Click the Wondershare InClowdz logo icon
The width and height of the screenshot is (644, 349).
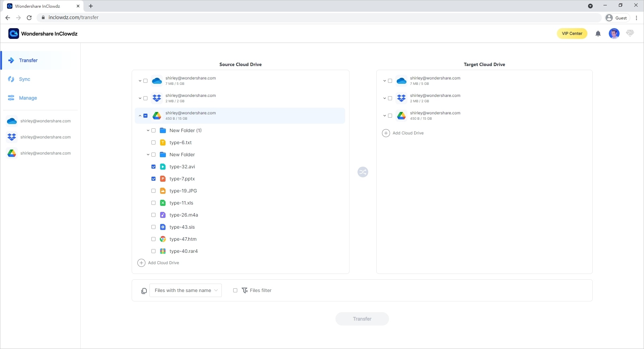click(14, 34)
